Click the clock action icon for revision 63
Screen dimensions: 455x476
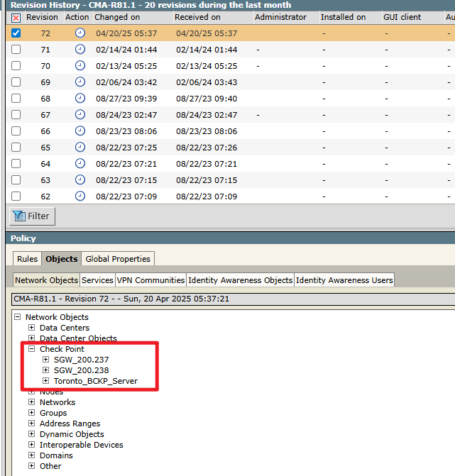click(x=80, y=180)
